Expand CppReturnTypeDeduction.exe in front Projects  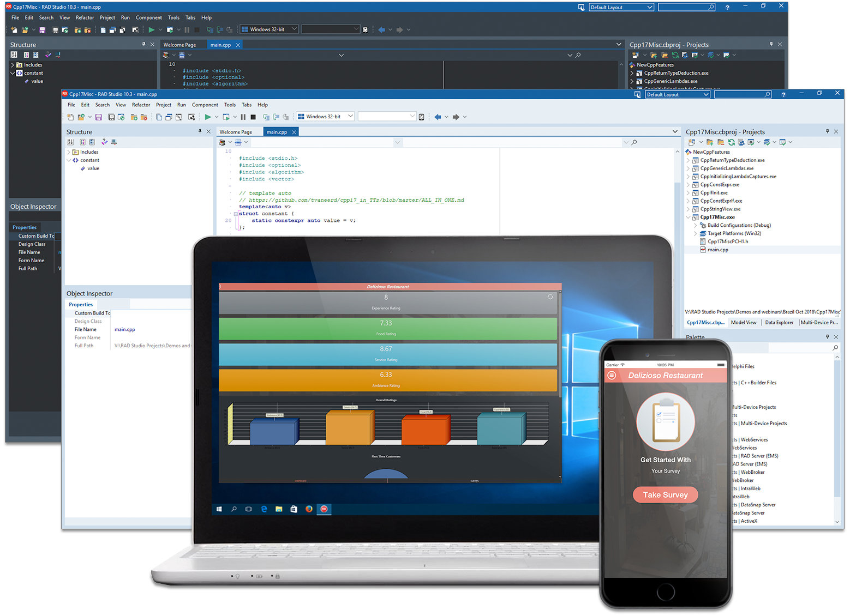pos(688,160)
